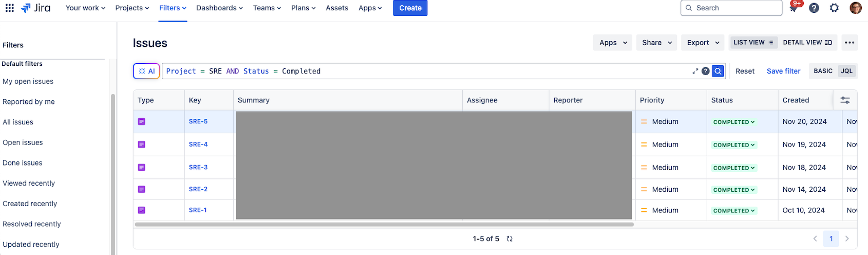This screenshot has width=868, height=255.
Task: Change status dropdown for SRE-3
Action: click(x=734, y=168)
